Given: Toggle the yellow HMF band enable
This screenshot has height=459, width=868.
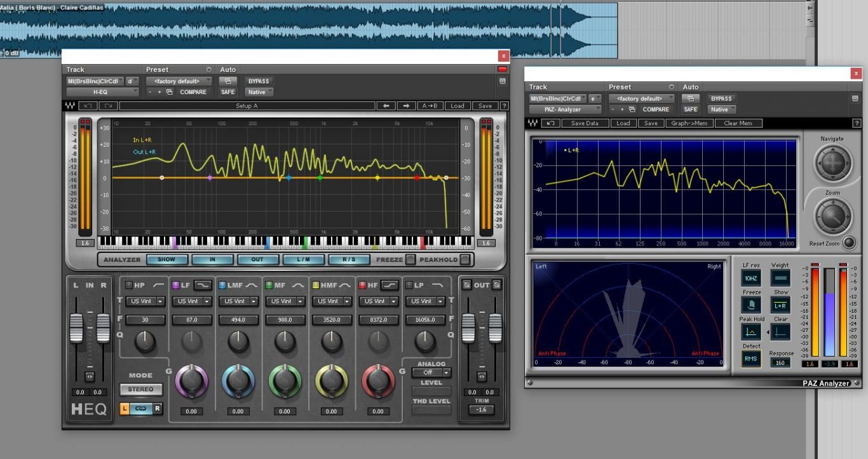Looking at the screenshot, I should point(316,285).
